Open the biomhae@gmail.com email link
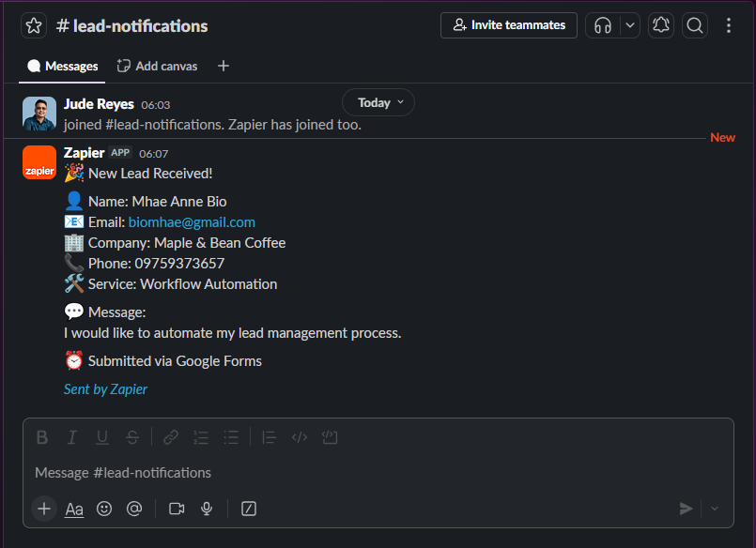 (x=192, y=222)
